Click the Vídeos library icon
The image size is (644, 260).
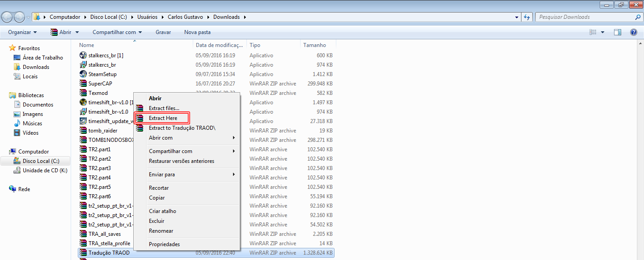click(x=17, y=132)
